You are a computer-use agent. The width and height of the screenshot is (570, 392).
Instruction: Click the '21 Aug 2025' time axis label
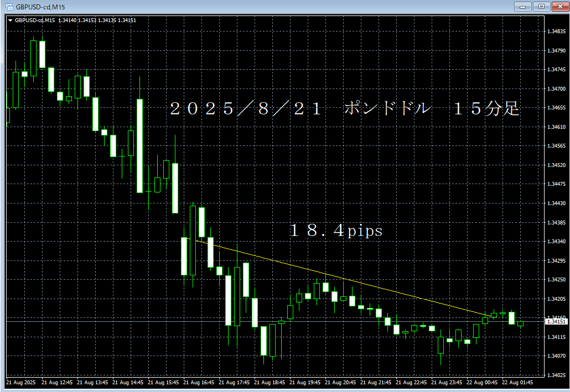(x=21, y=383)
